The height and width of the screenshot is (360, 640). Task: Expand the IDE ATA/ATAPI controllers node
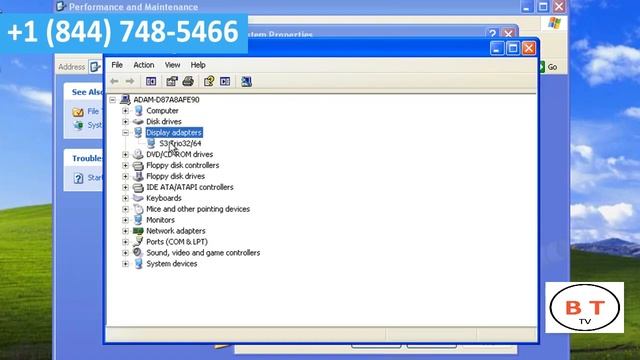pos(125,187)
